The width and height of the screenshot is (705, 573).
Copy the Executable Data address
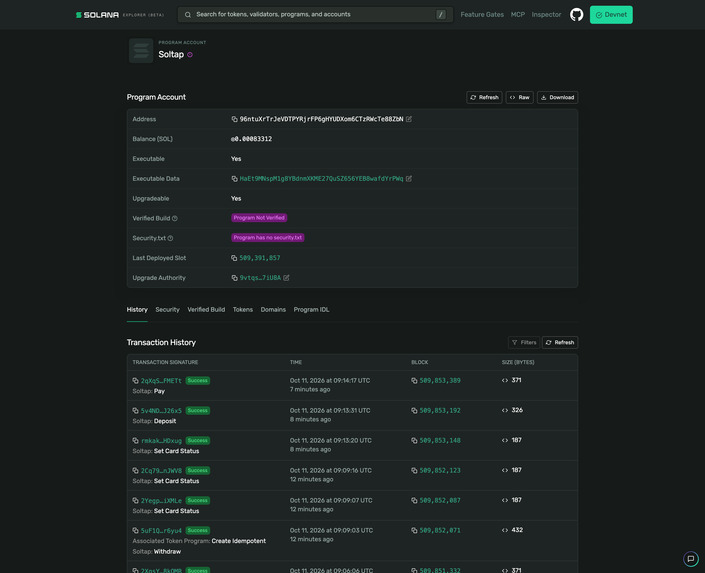pos(234,179)
